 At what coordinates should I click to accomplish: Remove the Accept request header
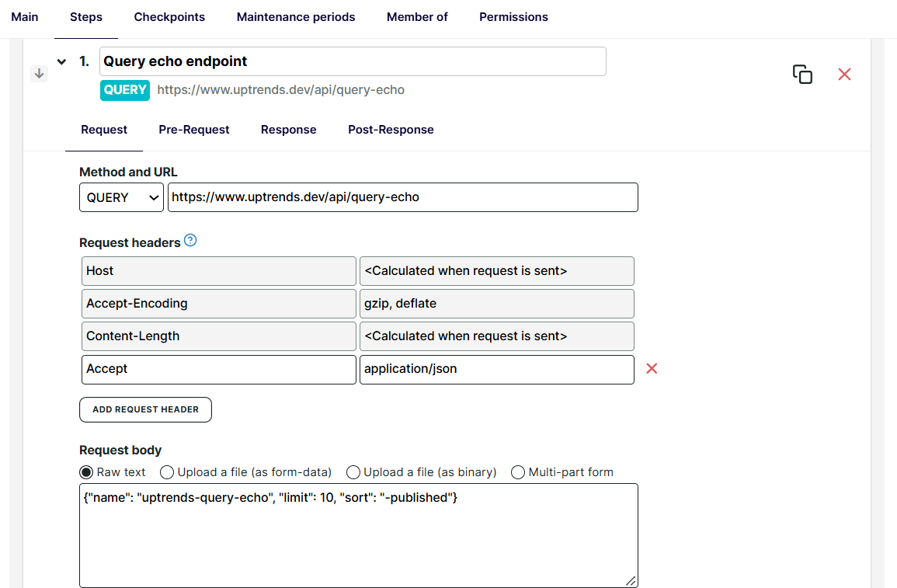click(x=652, y=369)
